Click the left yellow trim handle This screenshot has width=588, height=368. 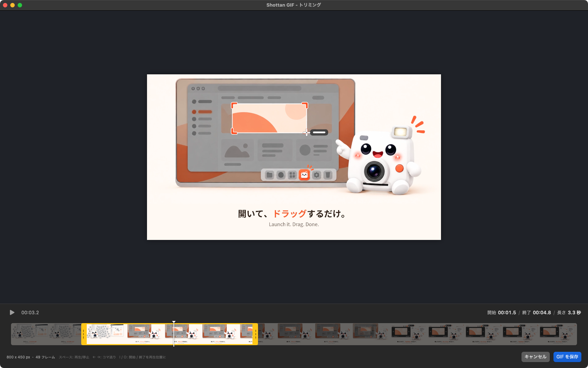[x=84, y=334]
